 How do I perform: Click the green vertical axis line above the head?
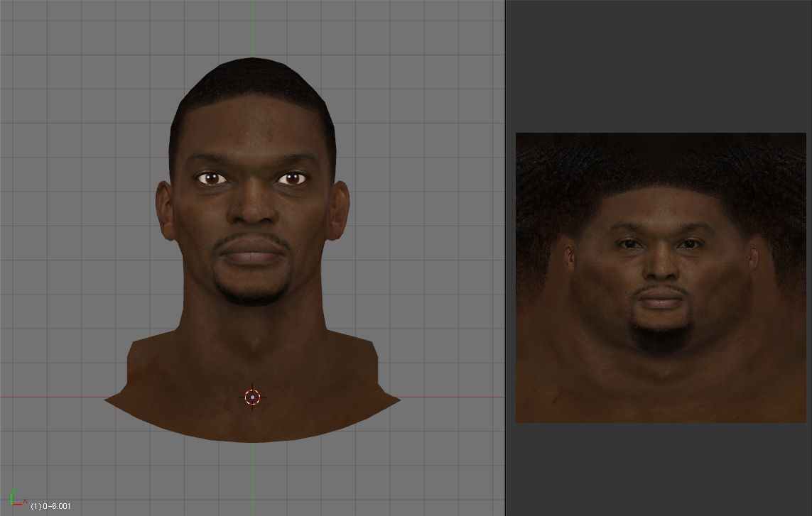252,28
